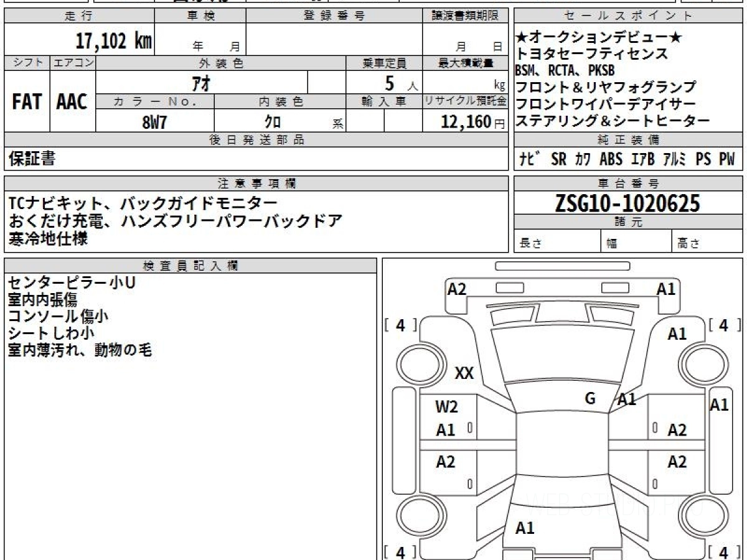Click the AAC air conditioner value
Viewport: 747px width, 560px height.
(72, 103)
